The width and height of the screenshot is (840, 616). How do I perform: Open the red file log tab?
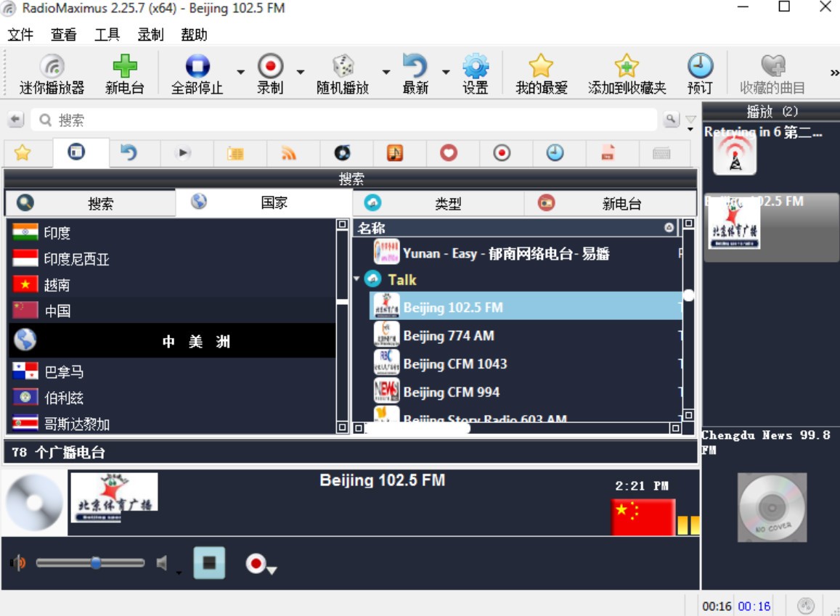(608, 153)
